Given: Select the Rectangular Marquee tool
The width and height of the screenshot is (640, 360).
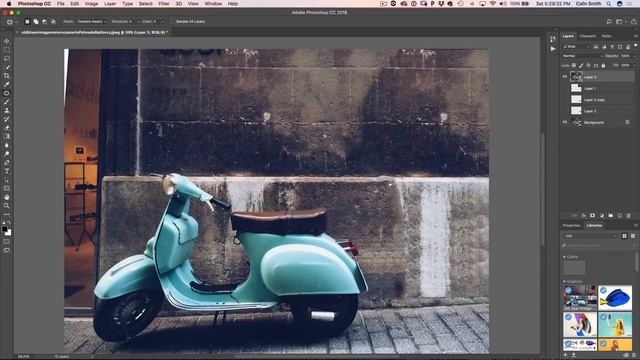Looking at the screenshot, I should (x=7, y=50).
